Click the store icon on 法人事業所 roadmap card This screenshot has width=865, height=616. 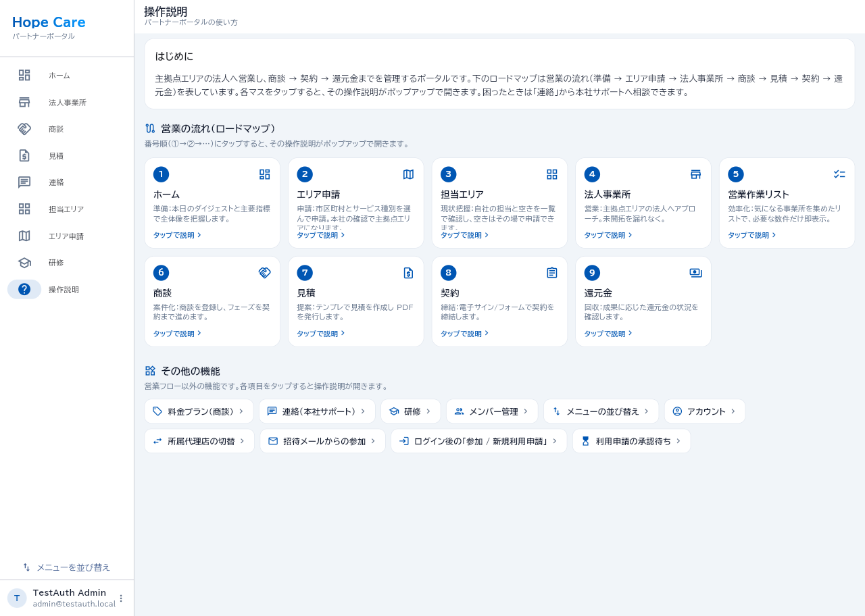point(695,174)
